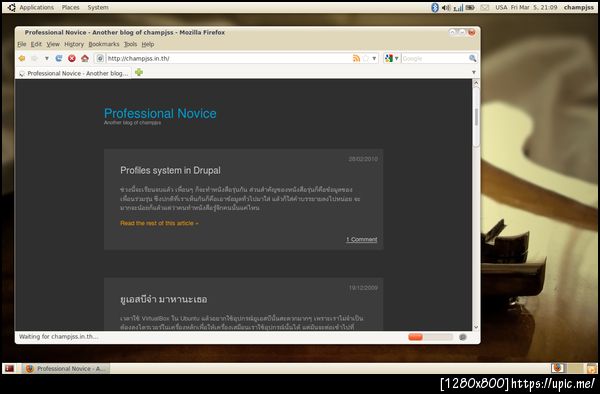This screenshot has width=600, height=394.
Task: Open the Places menu in top panel
Action: pos(70,7)
